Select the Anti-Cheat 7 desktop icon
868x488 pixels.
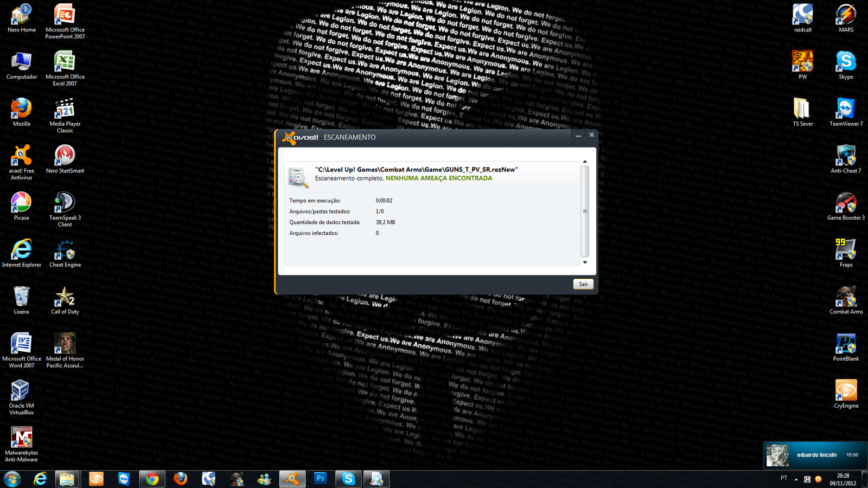[x=846, y=159]
